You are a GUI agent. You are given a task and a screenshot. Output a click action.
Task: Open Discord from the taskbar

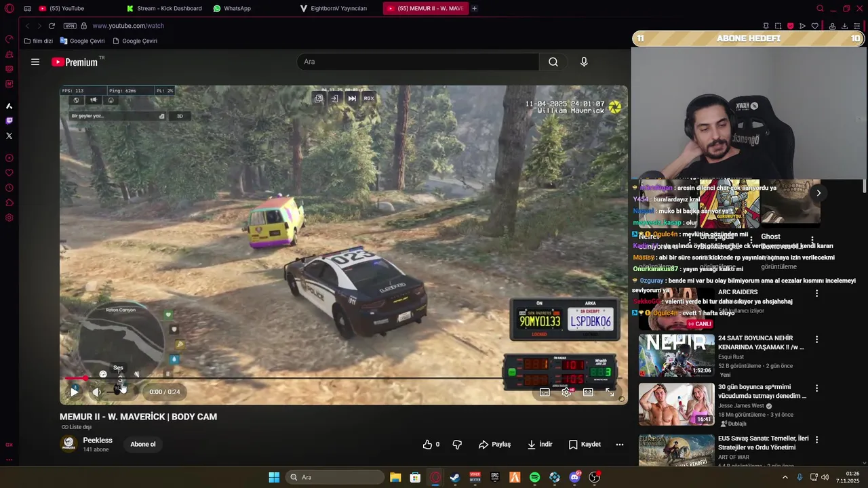pos(574,477)
